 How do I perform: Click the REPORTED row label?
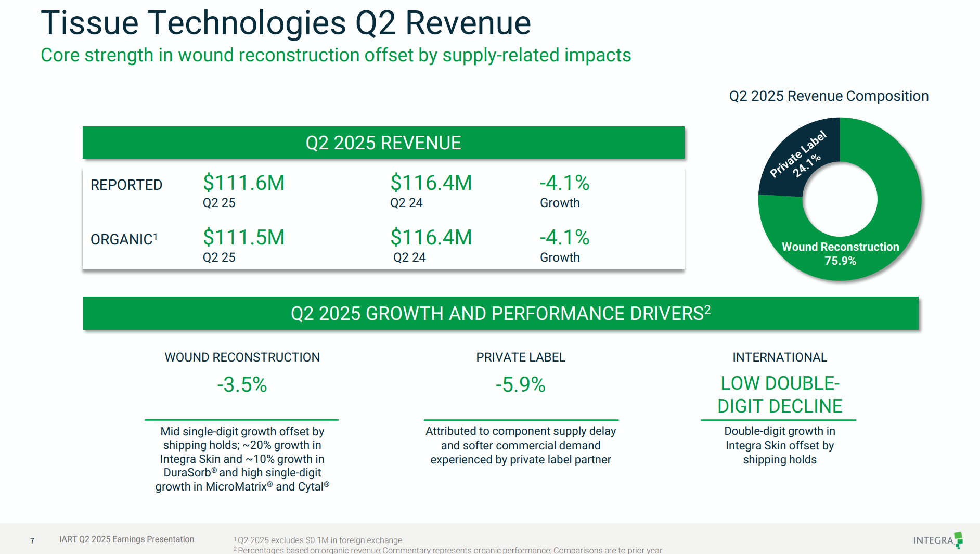[126, 185]
